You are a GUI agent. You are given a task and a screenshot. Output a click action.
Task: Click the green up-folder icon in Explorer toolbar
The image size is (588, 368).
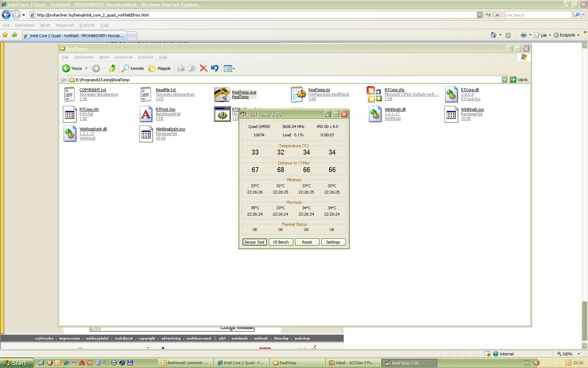tap(113, 68)
